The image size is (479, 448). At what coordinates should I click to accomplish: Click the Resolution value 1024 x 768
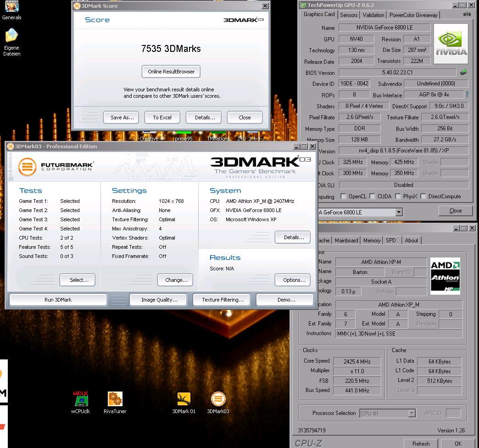(171, 201)
